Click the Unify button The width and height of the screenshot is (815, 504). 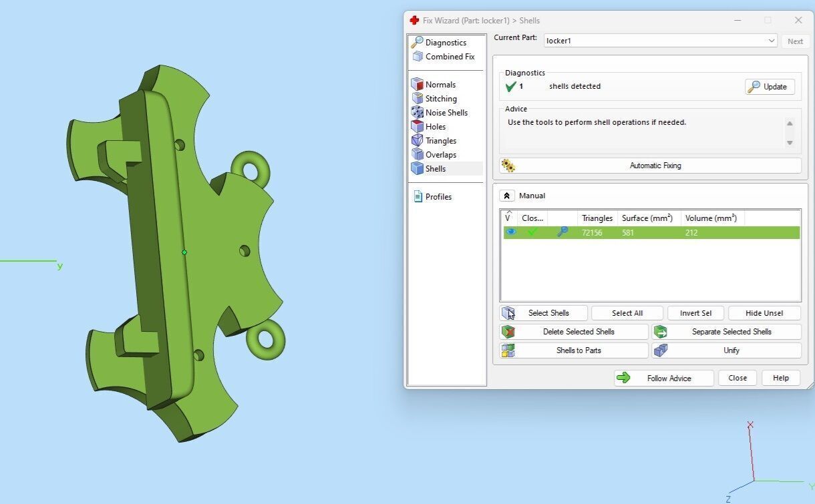coord(727,350)
